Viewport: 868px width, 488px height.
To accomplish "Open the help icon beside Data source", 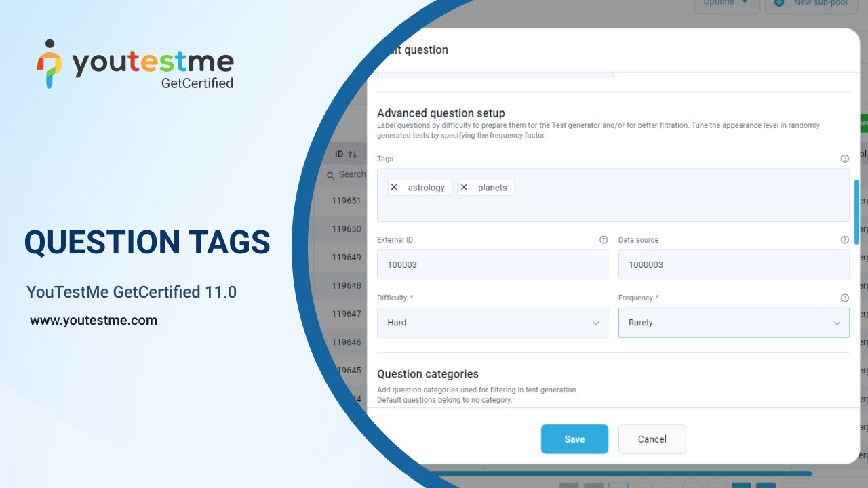I will [844, 240].
